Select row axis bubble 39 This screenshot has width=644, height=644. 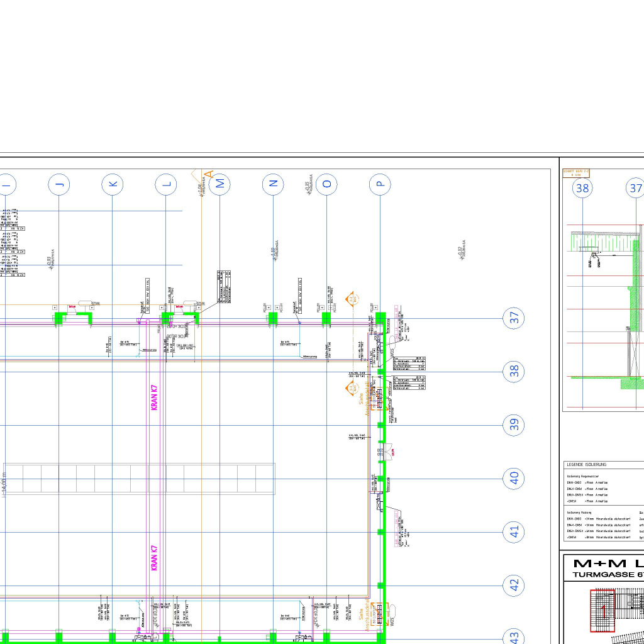[515, 426]
